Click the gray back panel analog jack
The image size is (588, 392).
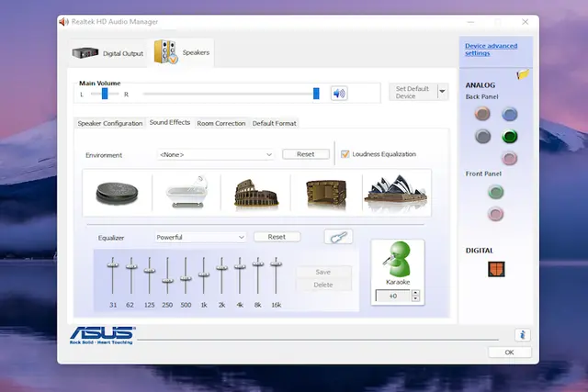click(482, 136)
